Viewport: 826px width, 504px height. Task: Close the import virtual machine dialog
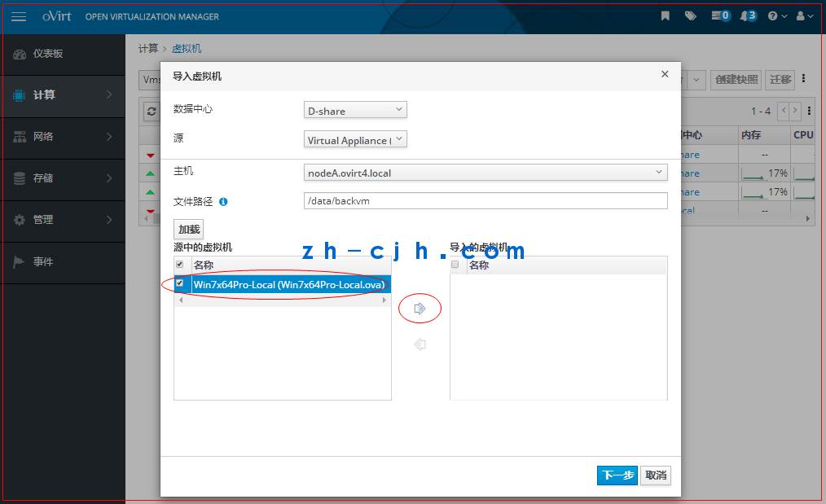[665, 74]
